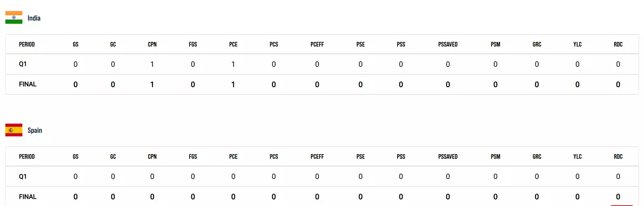The height and width of the screenshot is (206, 644).
Task: Open the India team name link
Action: [x=34, y=18]
